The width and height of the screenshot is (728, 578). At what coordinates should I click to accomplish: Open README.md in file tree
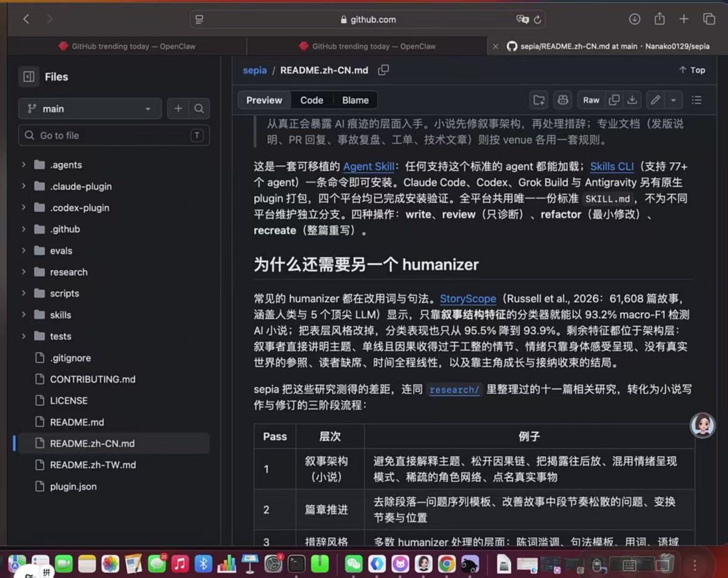coord(77,422)
